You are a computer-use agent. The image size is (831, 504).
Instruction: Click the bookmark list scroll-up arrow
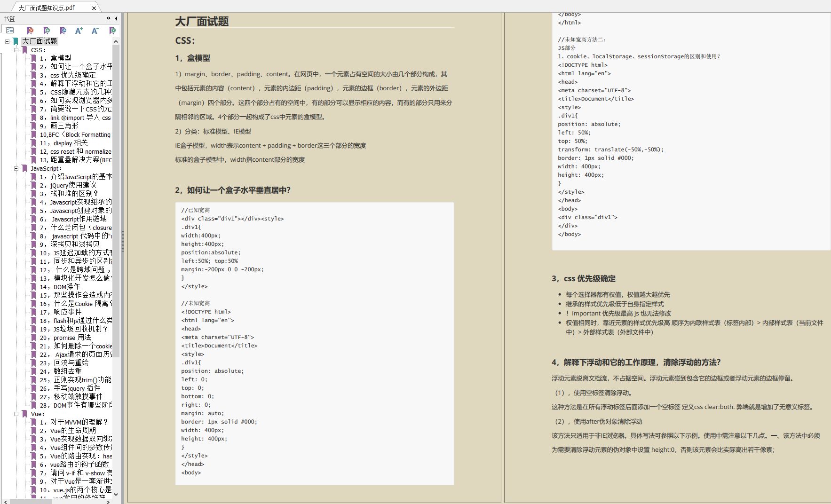[x=116, y=41]
